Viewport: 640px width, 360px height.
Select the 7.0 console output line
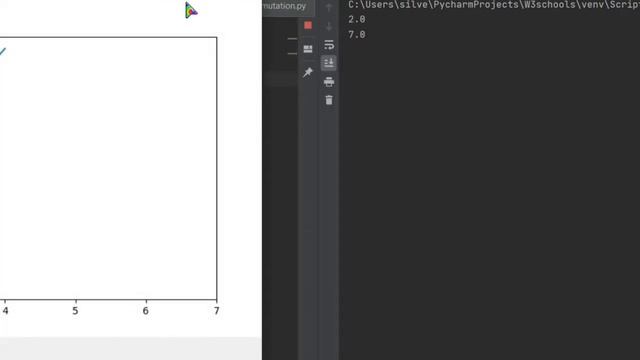click(357, 35)
